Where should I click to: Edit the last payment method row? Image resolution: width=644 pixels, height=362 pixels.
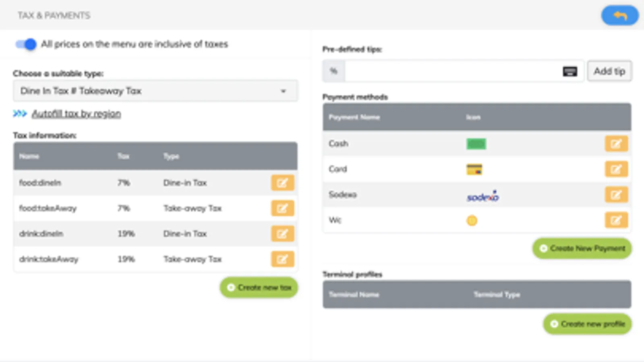(616, 220)
